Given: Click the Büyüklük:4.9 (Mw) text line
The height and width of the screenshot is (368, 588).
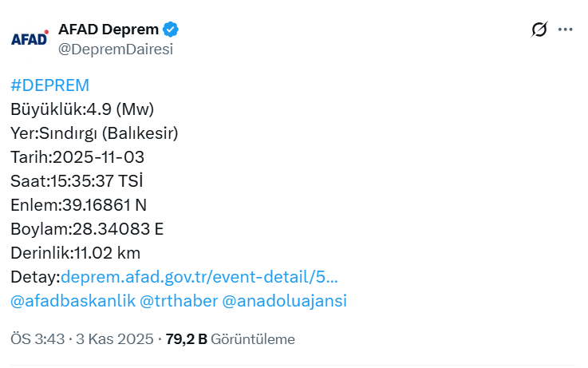Looking at the screenshot, I should 82,109.
